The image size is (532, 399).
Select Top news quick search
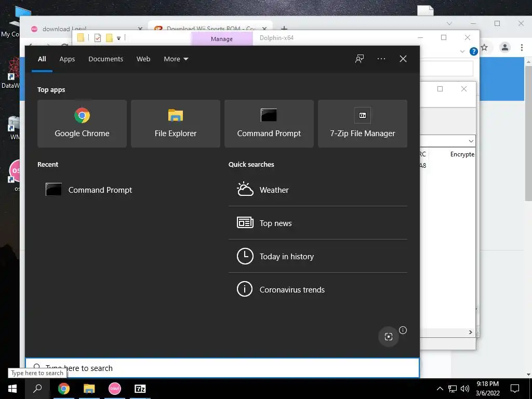(x=317, y=223)
